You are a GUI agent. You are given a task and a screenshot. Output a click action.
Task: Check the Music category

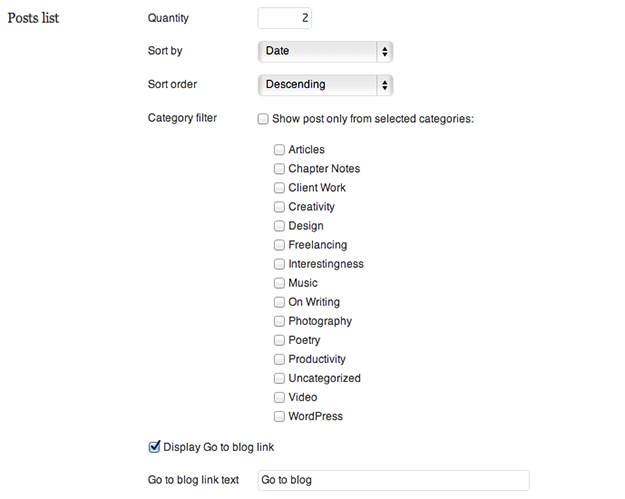(280, 283)
